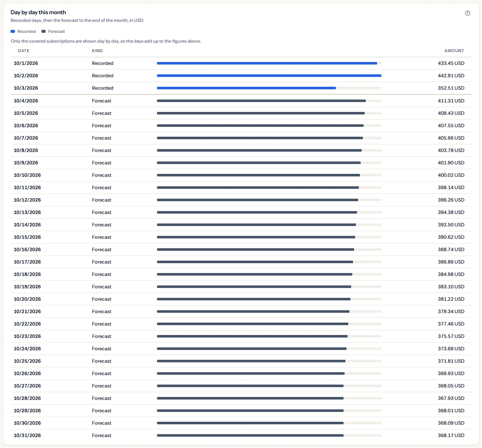Click the 368.09 USD amount
Viewport: 482px width, 448px height.
pos(451,423)
